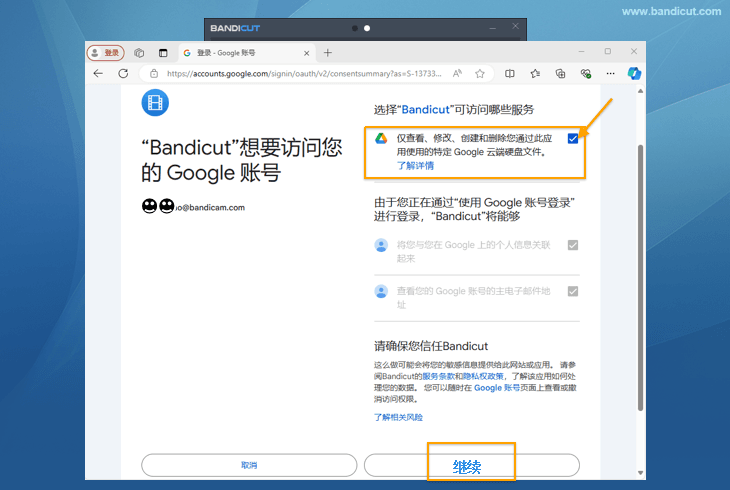Open browser essentials icon

(x=585, y=73)
